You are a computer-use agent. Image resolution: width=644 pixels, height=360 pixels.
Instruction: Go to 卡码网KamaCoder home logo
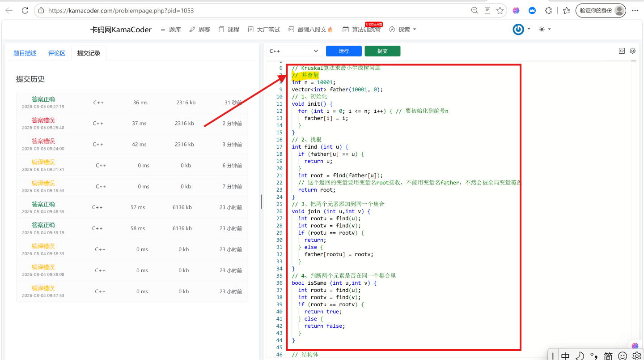click(x=121, y=30)
